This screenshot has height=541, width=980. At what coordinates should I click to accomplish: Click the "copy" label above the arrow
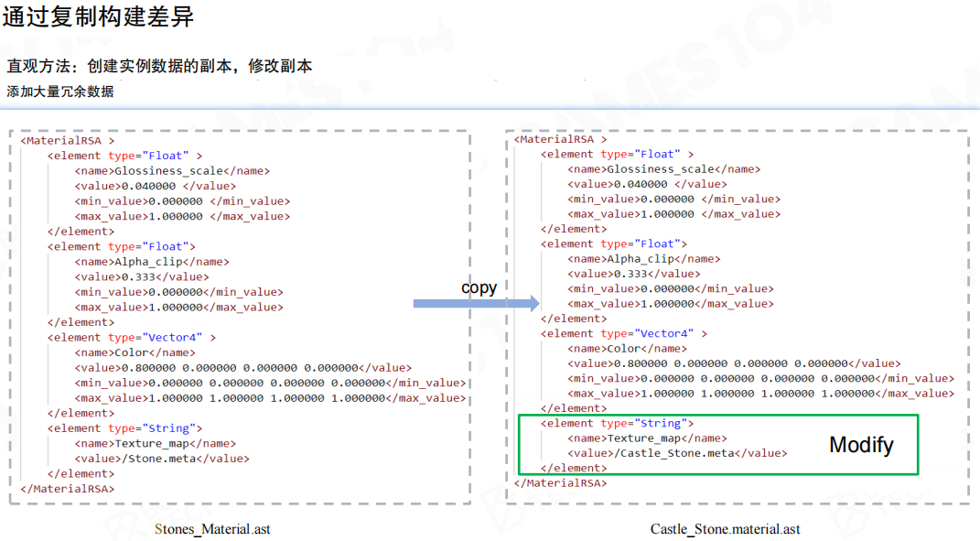tap(479, 287)
